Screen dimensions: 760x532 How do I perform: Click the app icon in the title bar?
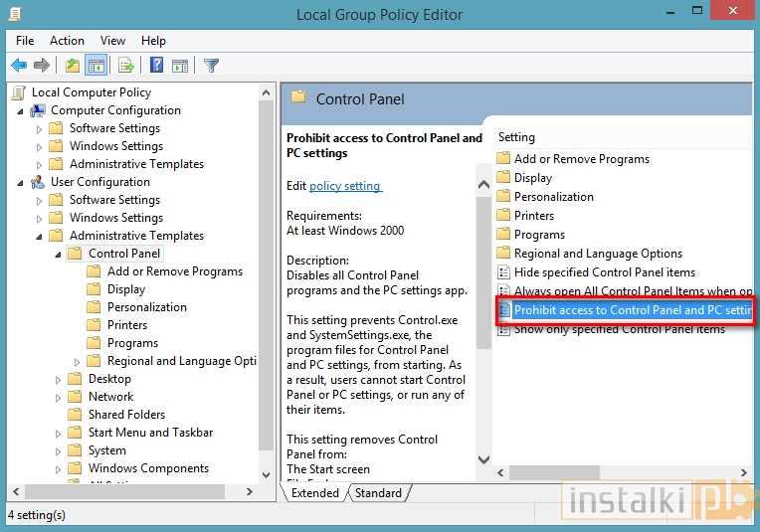pos(16,14)
